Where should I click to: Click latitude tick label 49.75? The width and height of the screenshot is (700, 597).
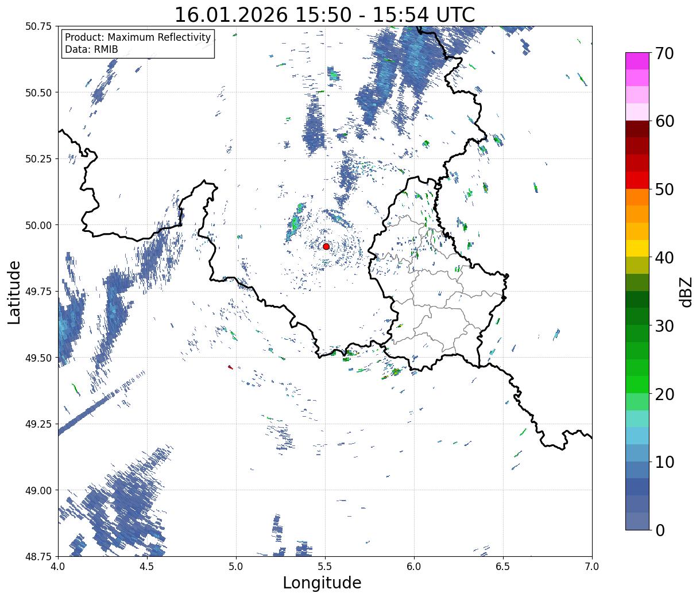38,292
